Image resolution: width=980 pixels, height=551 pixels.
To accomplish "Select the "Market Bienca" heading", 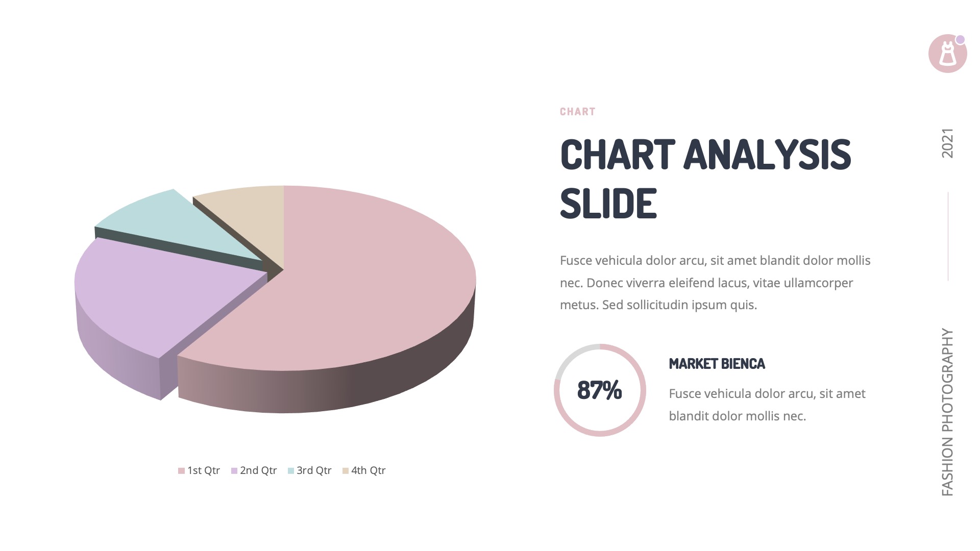I will click(717, 364).
